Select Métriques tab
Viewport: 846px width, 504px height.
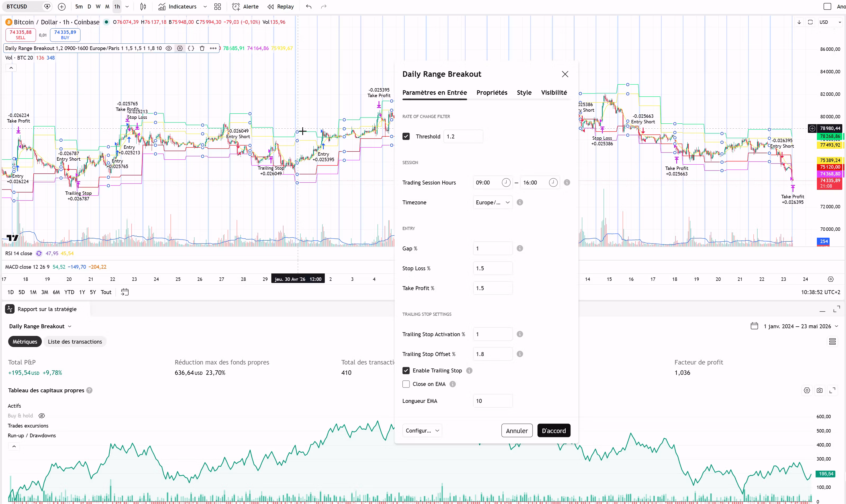[25, 342]
